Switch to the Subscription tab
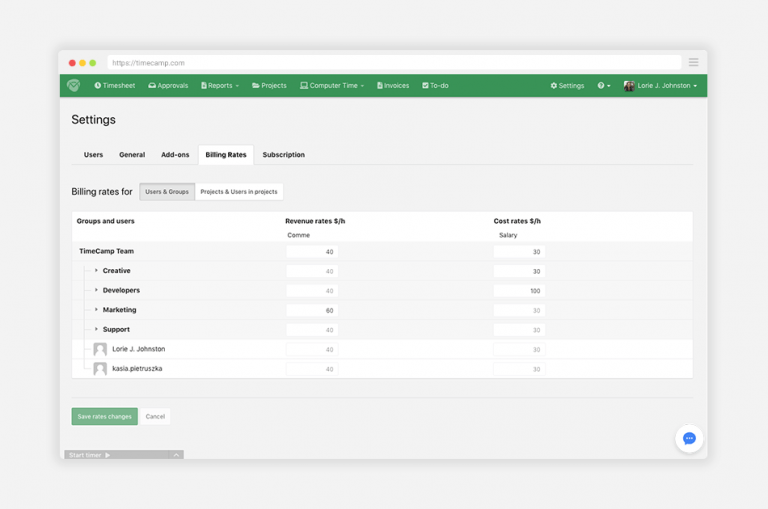The image size is (768, 509). pyautogui.click(x=283, y=155)
